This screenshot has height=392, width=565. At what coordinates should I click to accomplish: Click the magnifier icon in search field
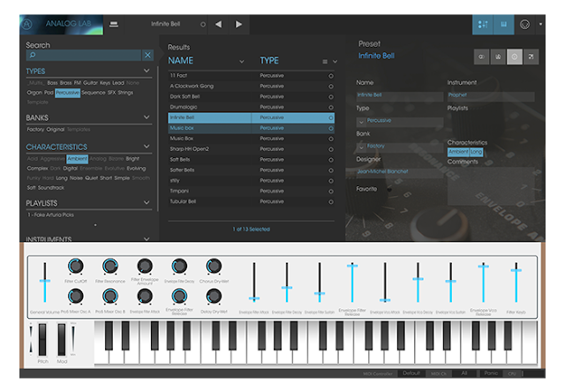[33, 55]
